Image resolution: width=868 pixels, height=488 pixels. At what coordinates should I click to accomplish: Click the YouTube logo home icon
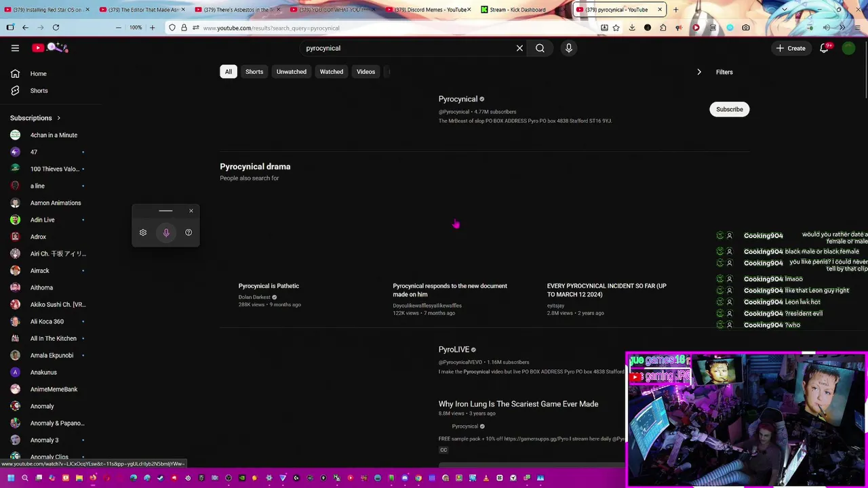50,47
